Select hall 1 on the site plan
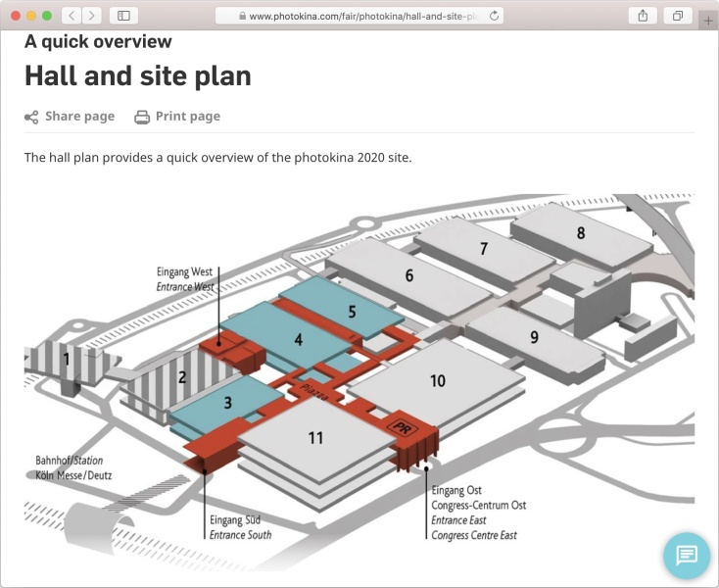 (67, 360)
